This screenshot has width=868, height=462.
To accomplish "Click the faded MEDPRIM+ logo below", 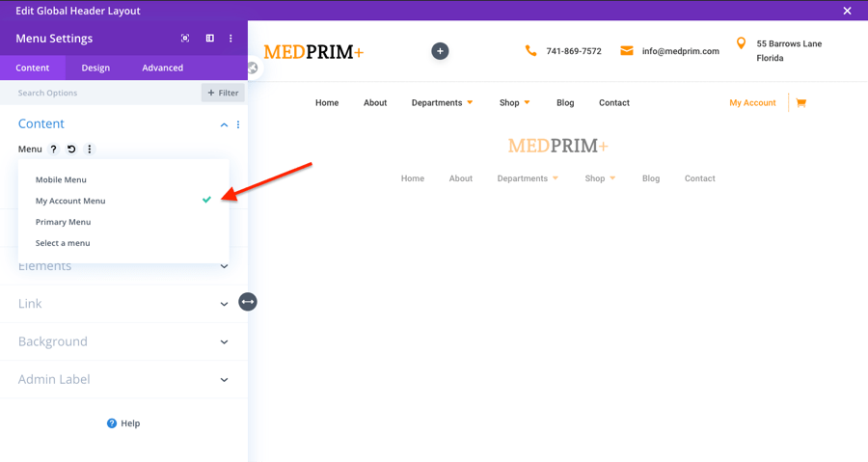I will (x=558, y=146).
